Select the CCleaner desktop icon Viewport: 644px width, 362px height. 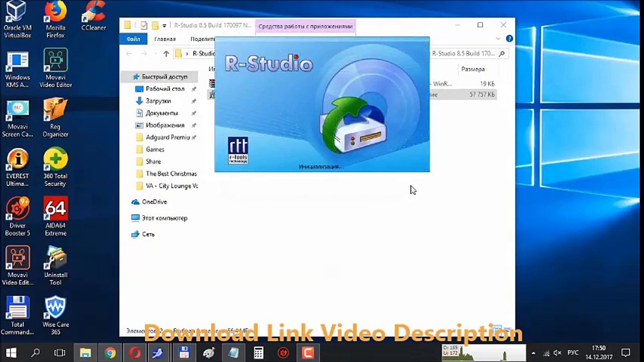[93, 16]
